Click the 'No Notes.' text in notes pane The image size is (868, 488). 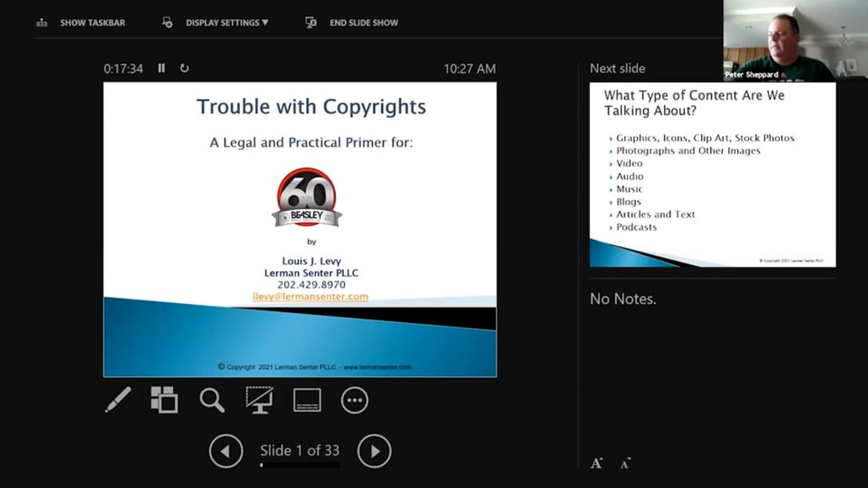623,299
